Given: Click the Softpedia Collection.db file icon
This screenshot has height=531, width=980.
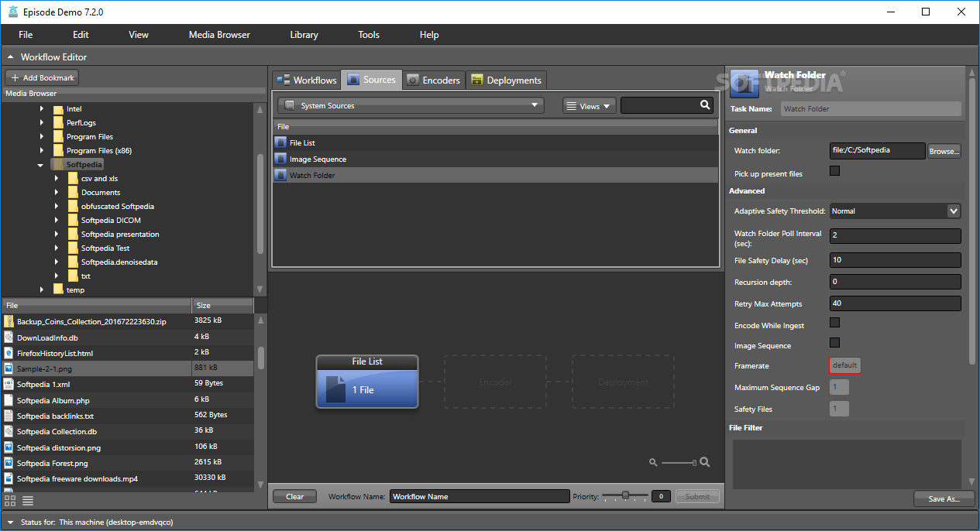Looking at the screenshot, I should (x=9, y=431).
